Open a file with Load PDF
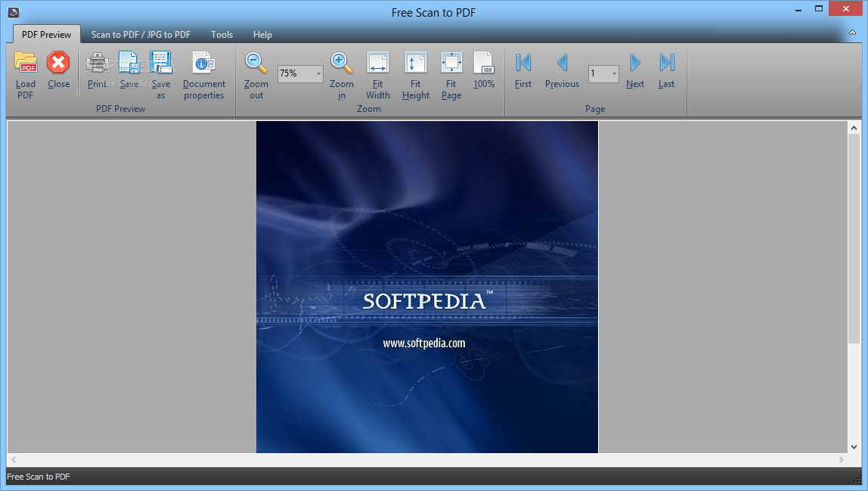This screenshot has width=868, height=491. pyautogui.click(x=26, y=76)
